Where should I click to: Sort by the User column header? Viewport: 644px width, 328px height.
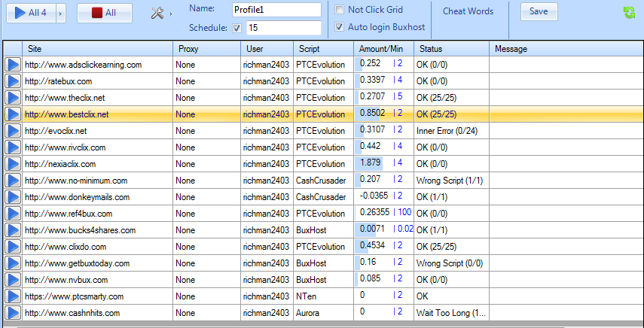point(267,49)
